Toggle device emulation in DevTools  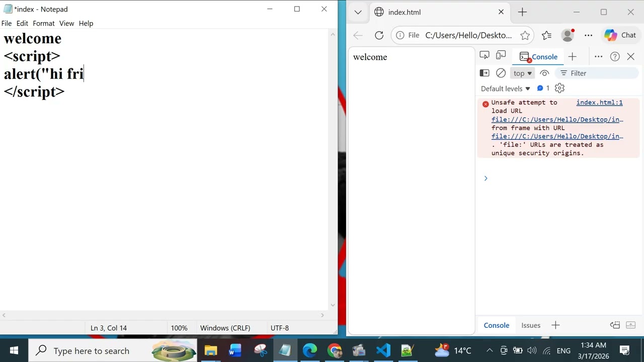coord(501,56)
